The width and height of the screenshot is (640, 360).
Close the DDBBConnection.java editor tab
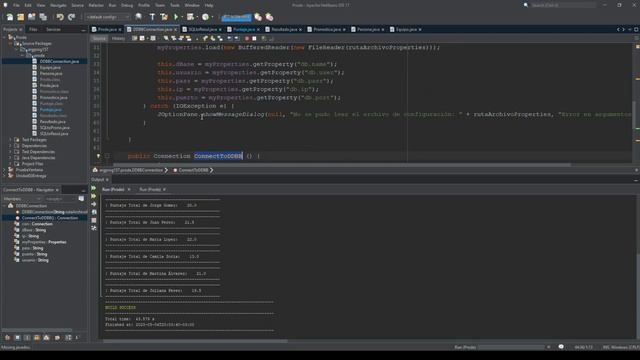(x=176, y=29)
